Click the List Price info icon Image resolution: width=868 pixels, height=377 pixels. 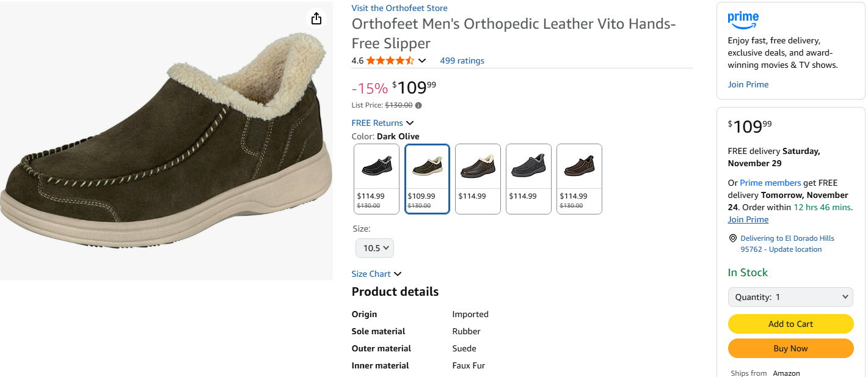coord(418,105)
